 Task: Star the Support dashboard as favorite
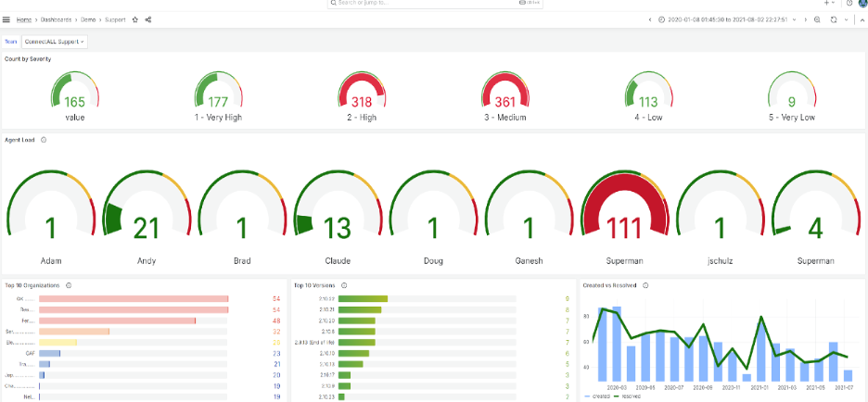tap(135, 19)
